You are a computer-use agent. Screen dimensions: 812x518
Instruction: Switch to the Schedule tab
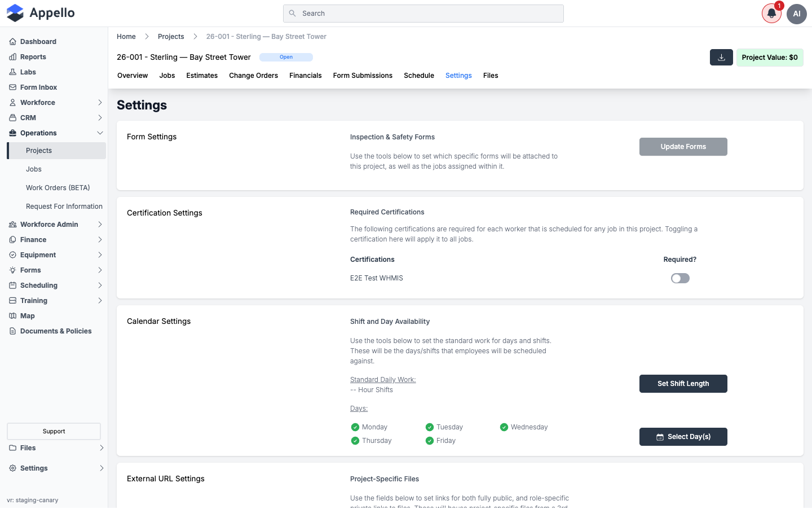pos(419,76)
